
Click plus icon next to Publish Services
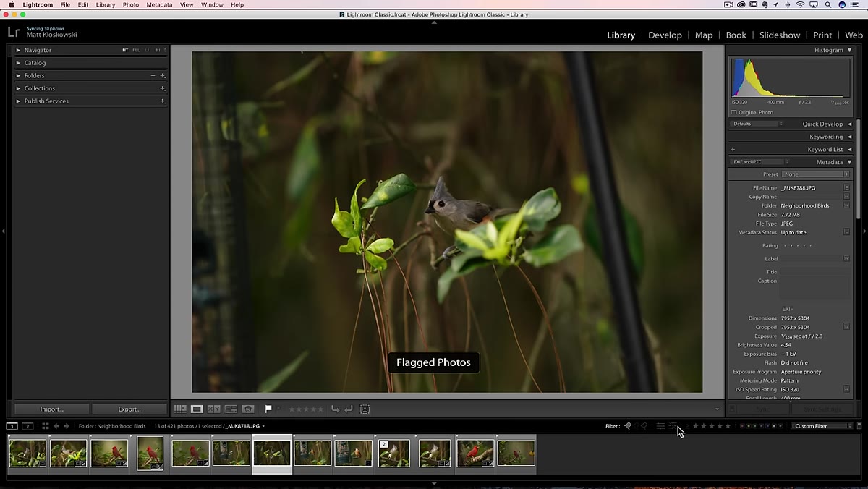pos(163,101)
